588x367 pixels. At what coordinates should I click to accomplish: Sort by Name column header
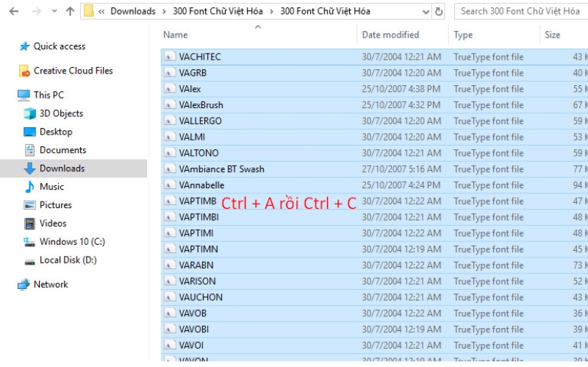click(x=176, y=35)
